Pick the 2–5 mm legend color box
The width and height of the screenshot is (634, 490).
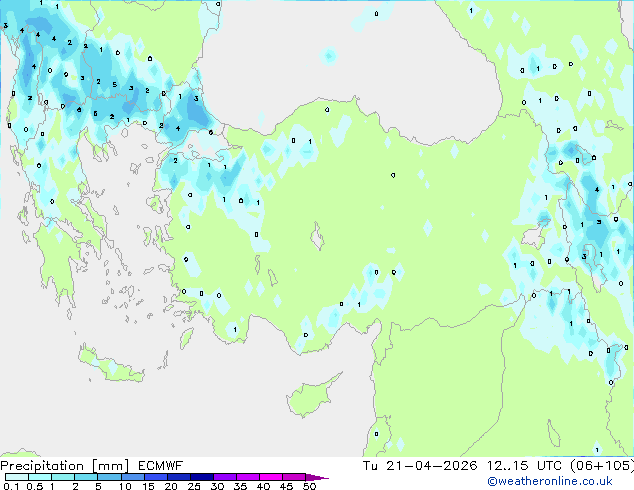click(x=86, y=477)
